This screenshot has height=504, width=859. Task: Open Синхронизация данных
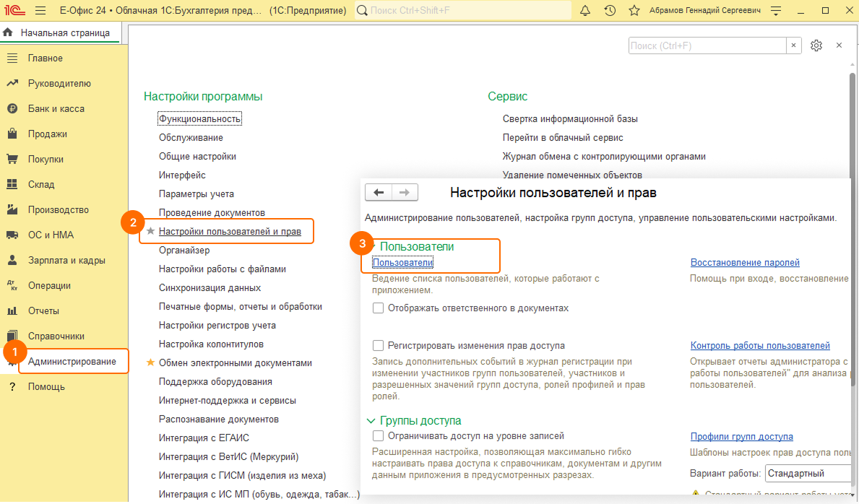click(x=210, y=287)
